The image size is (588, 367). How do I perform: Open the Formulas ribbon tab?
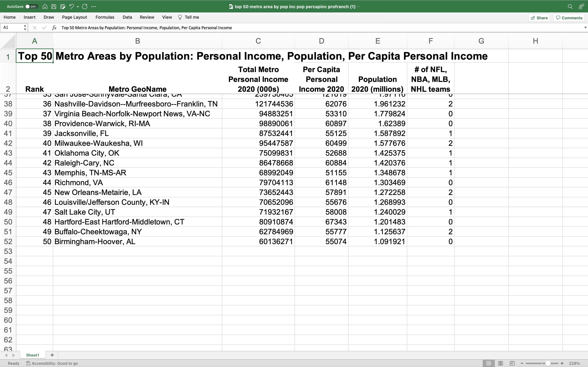[105, 17]
